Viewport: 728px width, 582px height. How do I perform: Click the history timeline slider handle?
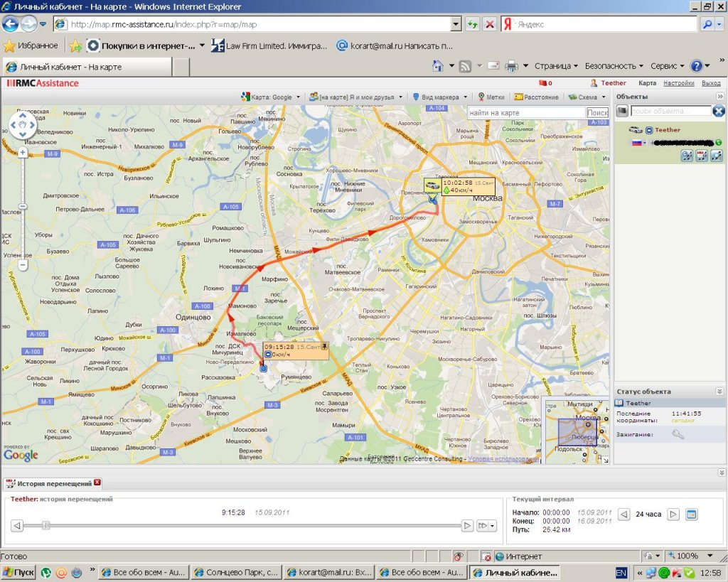coord(45,525)
